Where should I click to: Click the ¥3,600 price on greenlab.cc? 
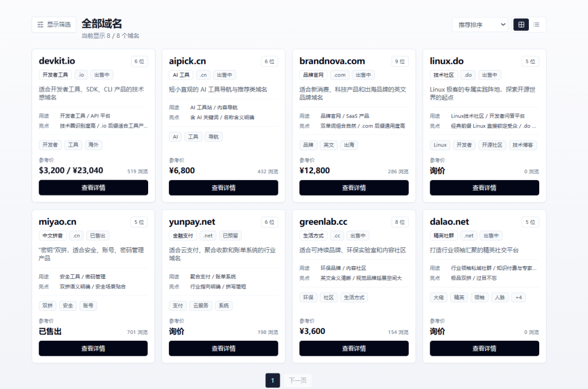312,331
